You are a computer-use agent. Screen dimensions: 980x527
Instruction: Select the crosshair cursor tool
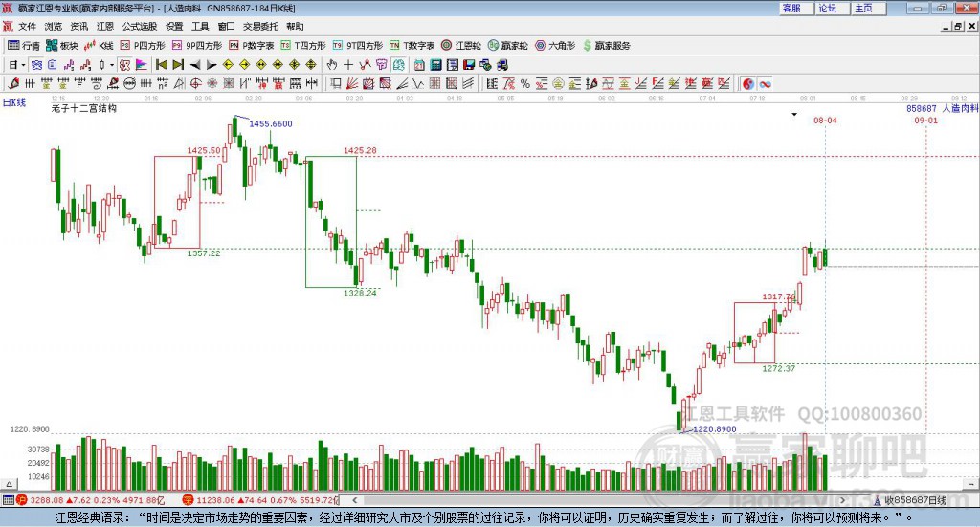click(348, 65)
